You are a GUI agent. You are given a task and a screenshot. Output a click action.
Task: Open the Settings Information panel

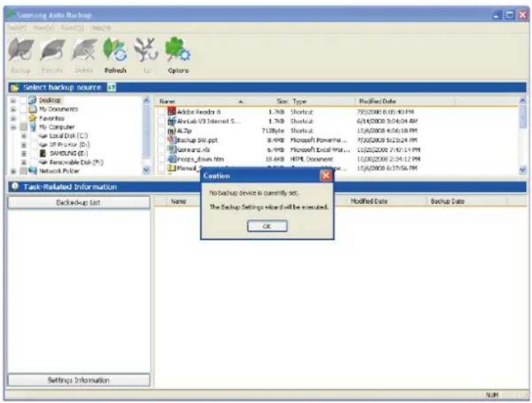tap(79, 380)
